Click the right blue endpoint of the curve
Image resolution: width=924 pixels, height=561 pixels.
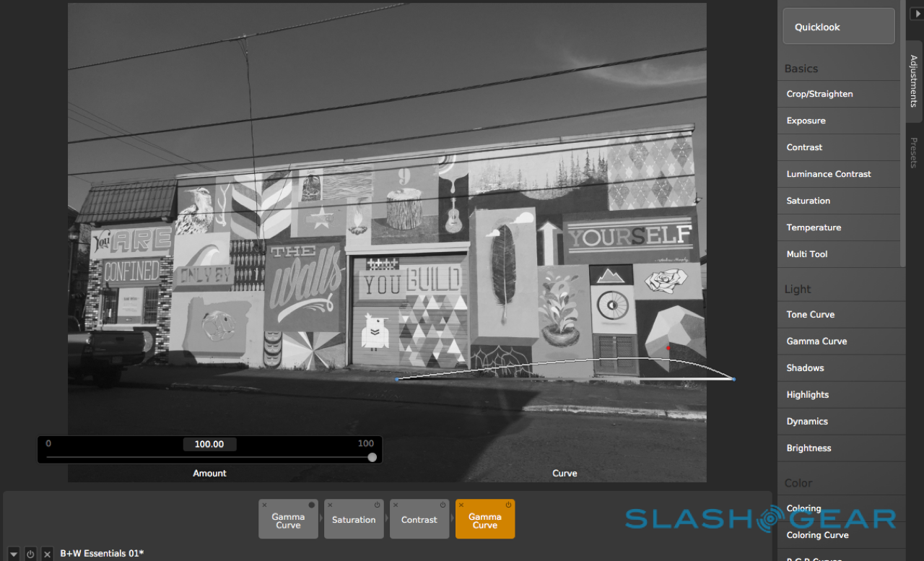click(733, 379)
